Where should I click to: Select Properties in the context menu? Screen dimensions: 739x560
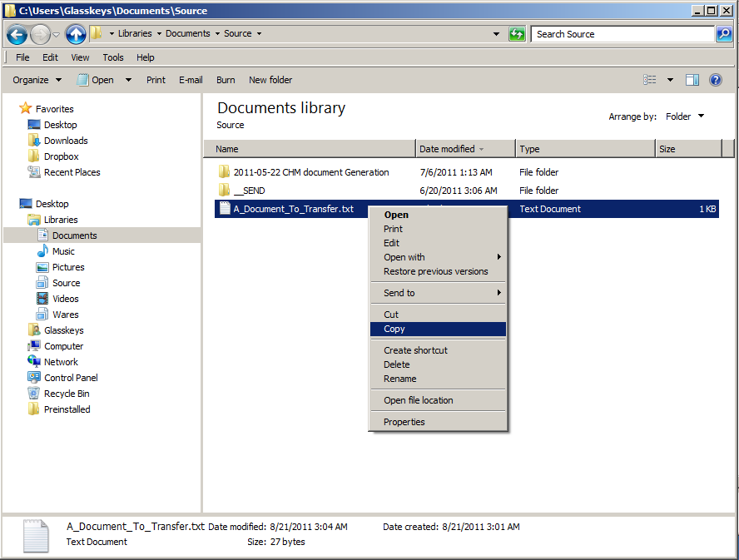404,422
